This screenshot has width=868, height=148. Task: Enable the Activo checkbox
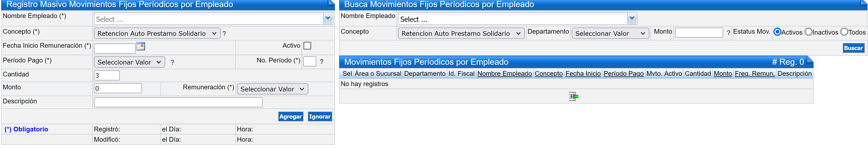point(307,46)
